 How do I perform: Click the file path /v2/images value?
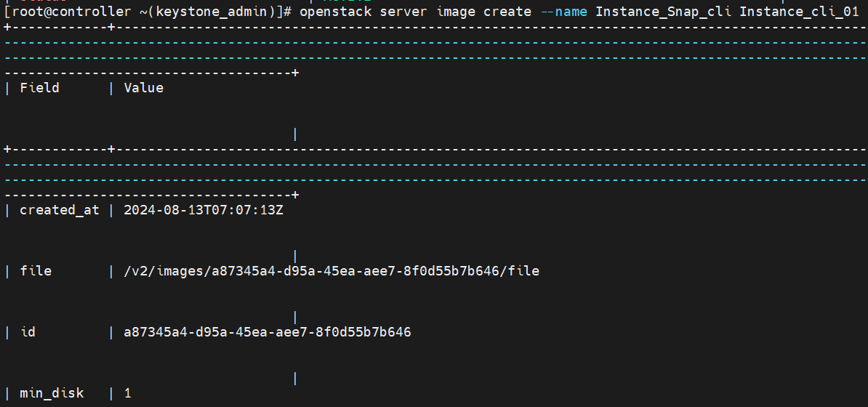point(331,271)
